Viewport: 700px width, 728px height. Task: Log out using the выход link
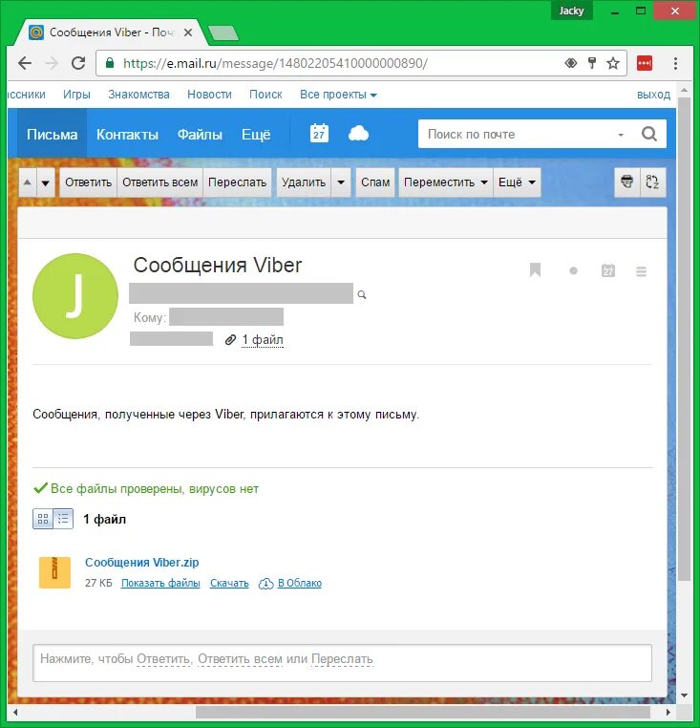653,95
